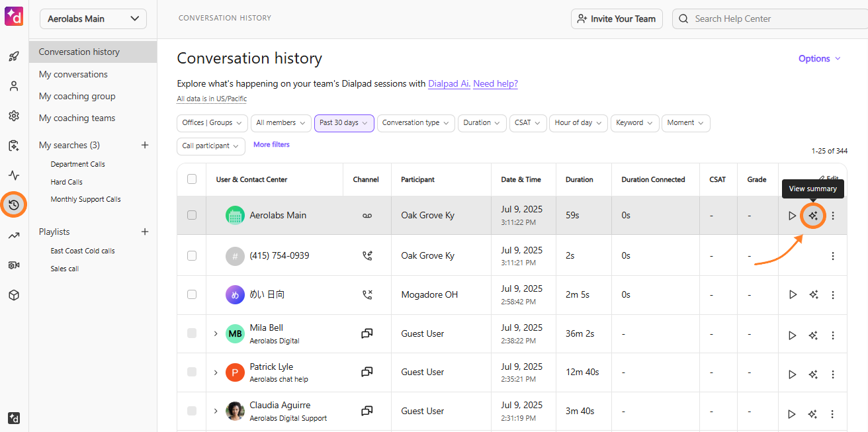Open the Offices | Groups filter
This screenshot has width=868, height=432.
point(212,123)
